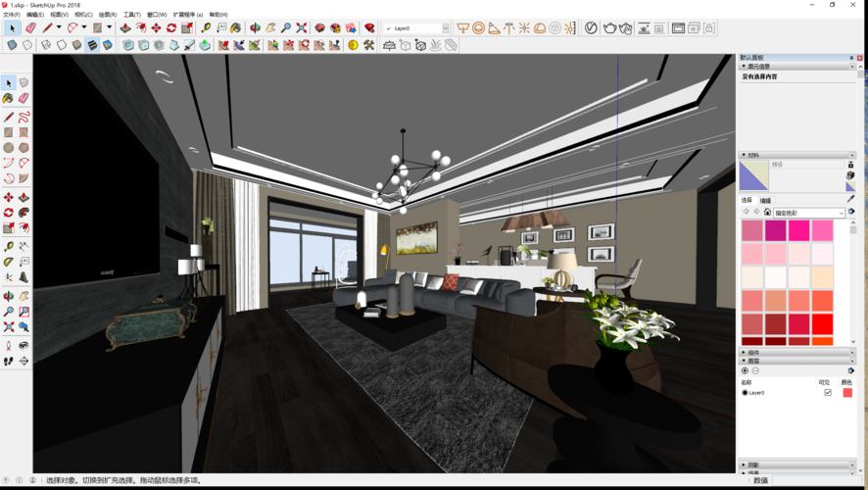Click the Scale tool in top toolbar

click(x=186, y=27)
